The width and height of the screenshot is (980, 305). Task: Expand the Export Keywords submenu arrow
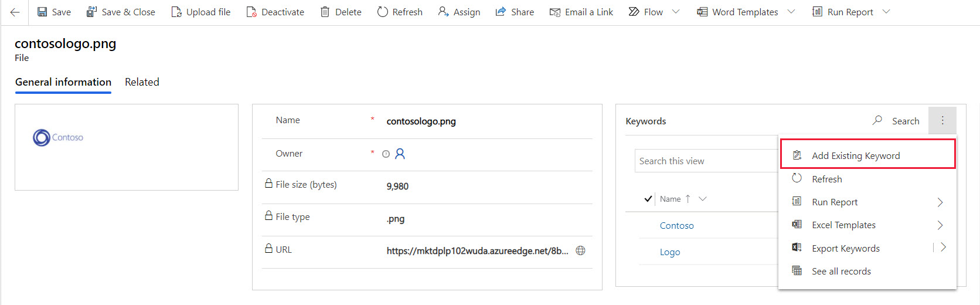point(943,247)
